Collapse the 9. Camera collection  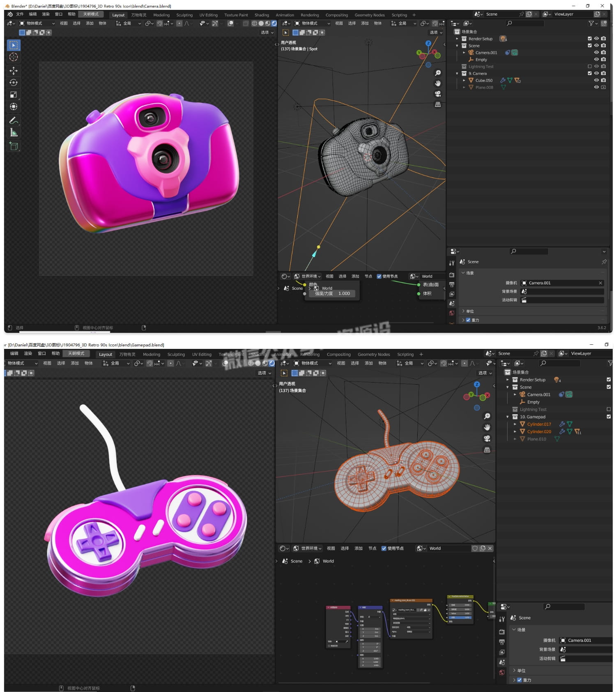[x=457, y=74]
